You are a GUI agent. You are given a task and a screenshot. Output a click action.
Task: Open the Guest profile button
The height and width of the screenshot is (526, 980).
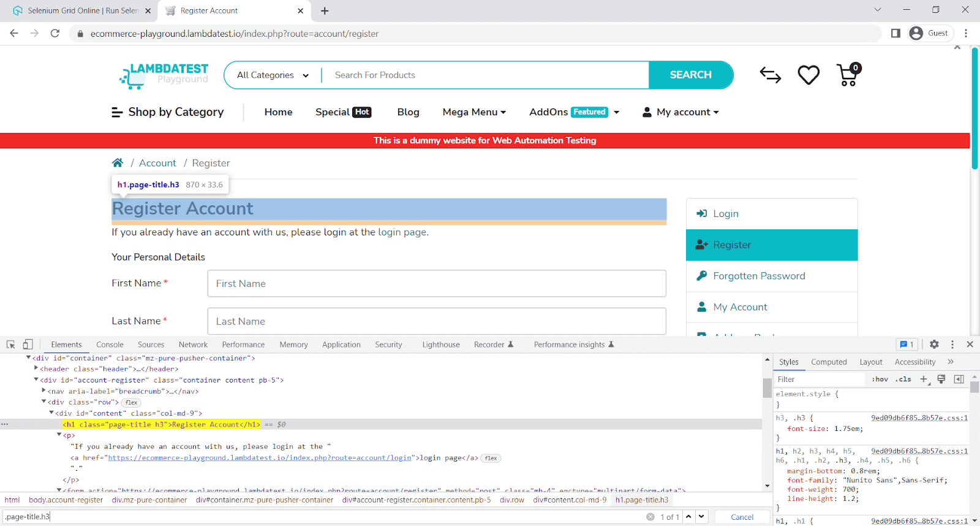pyautogui.click(x=930, y=33)
